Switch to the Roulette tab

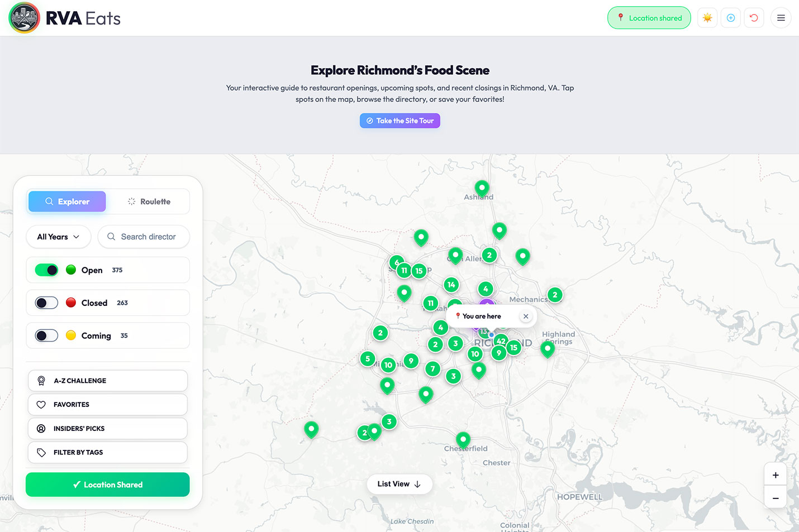click(x=149, y=202)
